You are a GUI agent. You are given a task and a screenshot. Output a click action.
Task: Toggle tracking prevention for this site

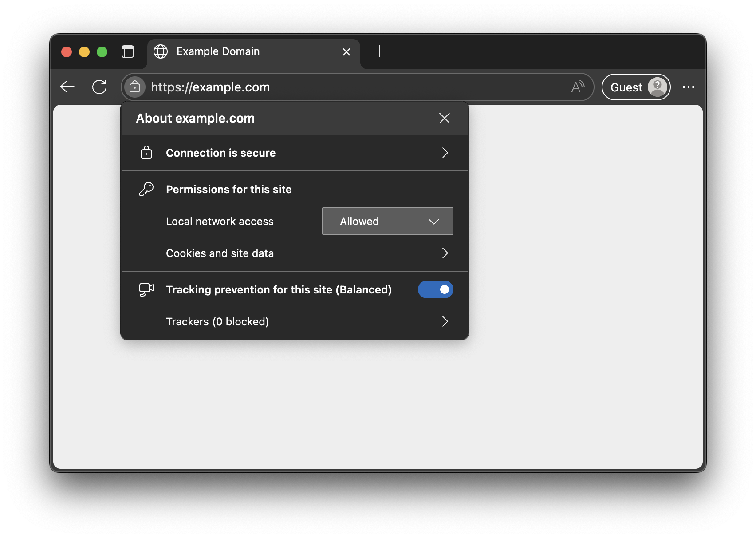click(x=435, y=289)
